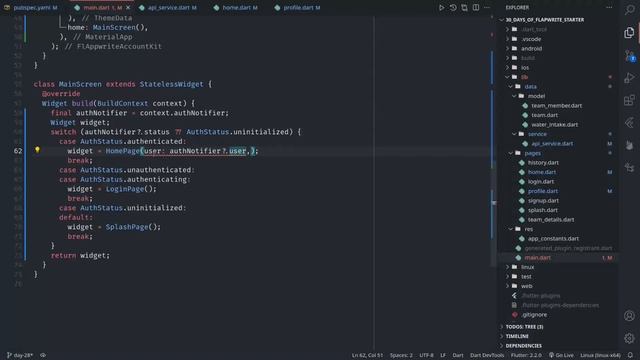Click Flutter: 2.2.0 in status bar

coord(526,355)
